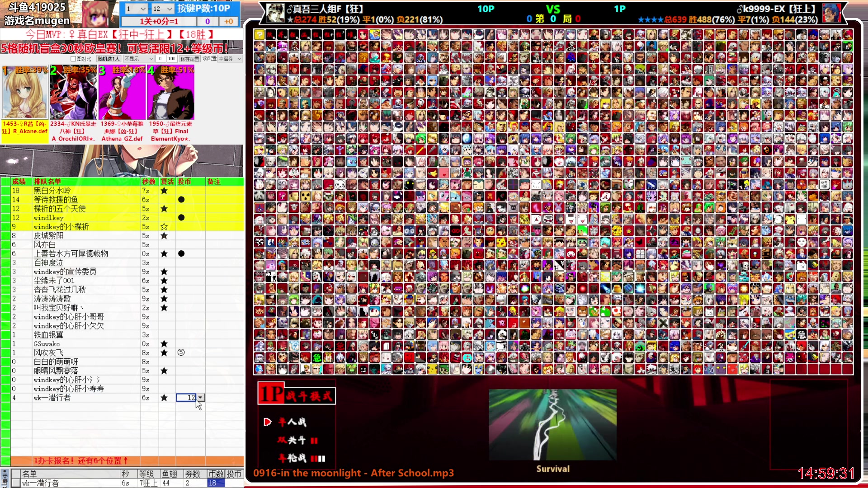Open the coin dropdown in wk一潜行者 row
868x488 pixels.
click(200, 398)
